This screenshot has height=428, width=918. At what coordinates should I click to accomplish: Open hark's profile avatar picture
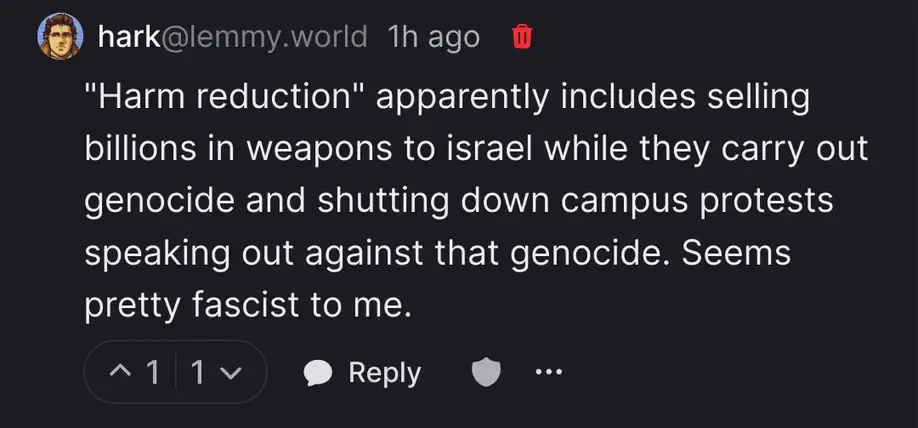[x=59, y=39]
